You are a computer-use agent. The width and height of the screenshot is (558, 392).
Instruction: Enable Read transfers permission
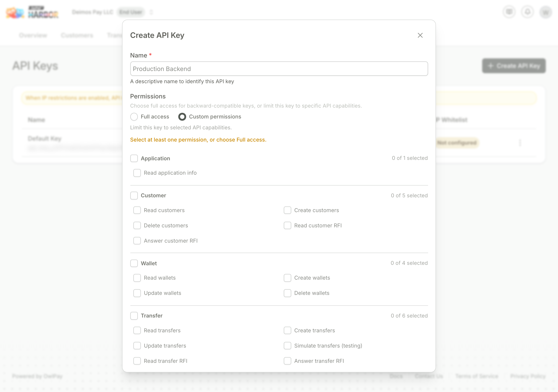tap(137, 331)
